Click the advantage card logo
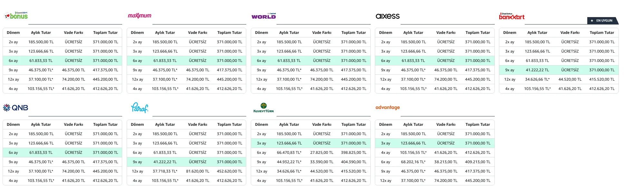644x188 pixels. point(388,107)
